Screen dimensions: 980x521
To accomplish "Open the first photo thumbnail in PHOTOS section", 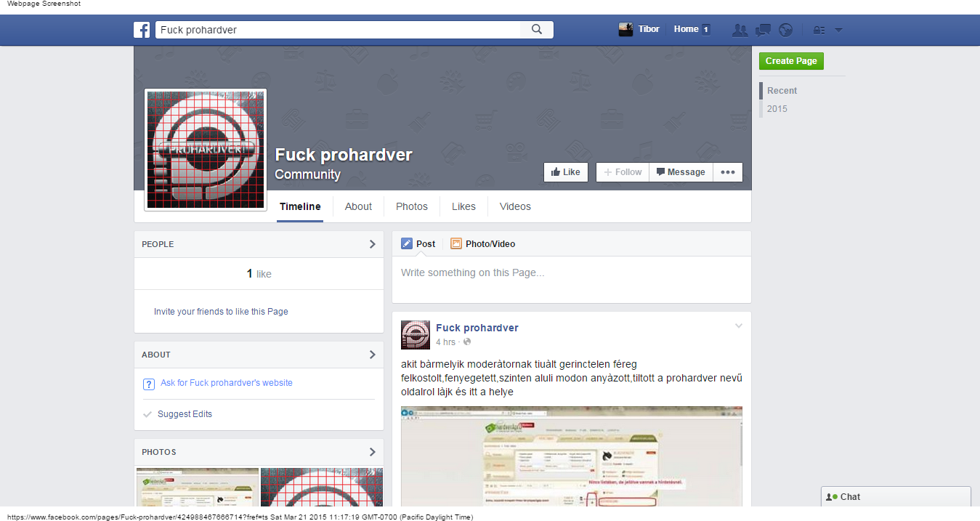I will (198, 487).
